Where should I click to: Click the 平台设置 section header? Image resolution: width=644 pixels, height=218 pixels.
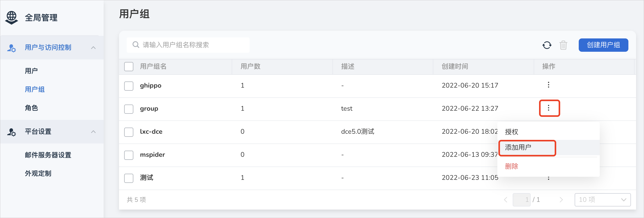tap(52, 132)
